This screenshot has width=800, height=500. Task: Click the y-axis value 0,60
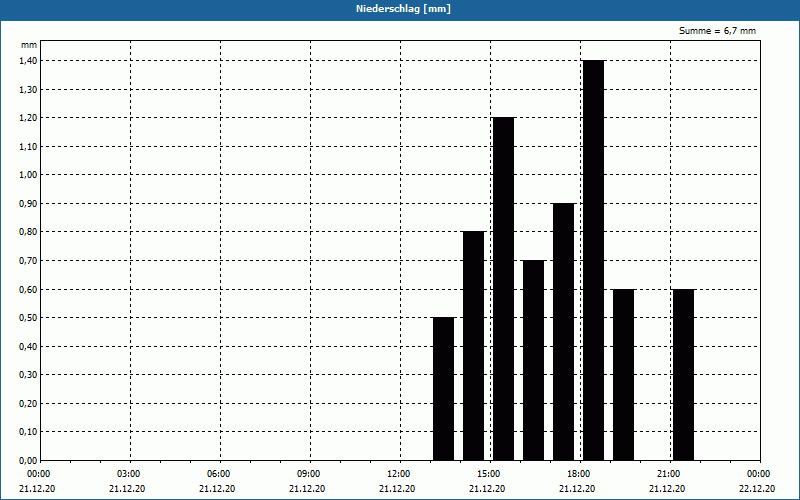[x=29, y=289]
